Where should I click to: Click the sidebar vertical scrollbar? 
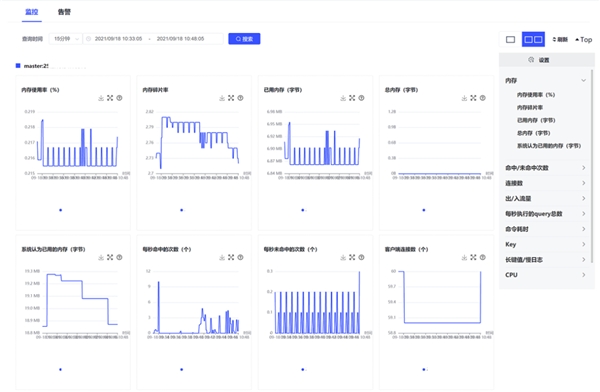[x=592, y=167]
